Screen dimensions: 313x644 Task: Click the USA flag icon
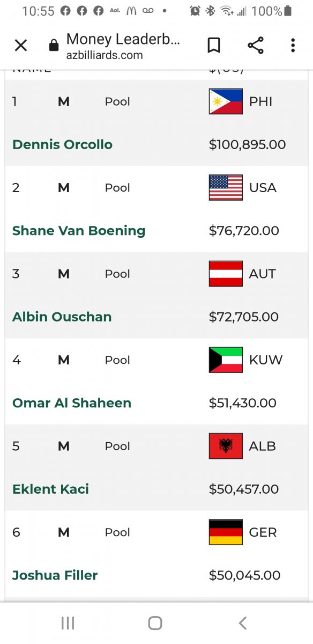[x=226, y=187]
